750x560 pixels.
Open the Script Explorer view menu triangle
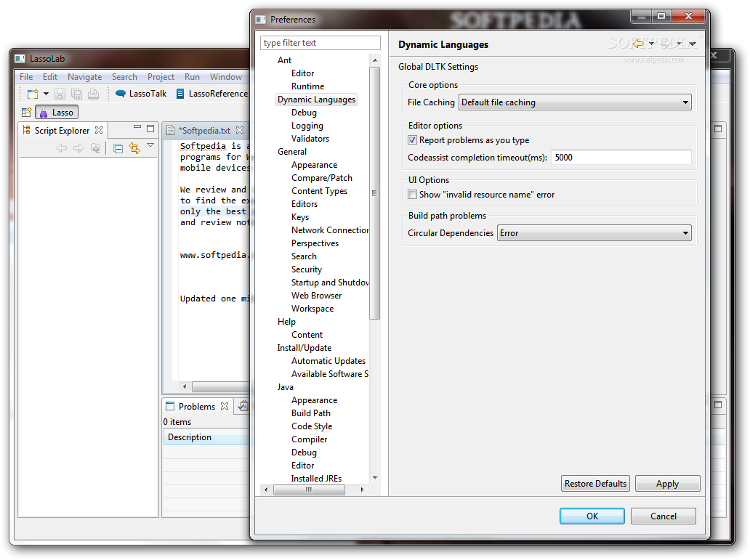click(x=150, y=145)
